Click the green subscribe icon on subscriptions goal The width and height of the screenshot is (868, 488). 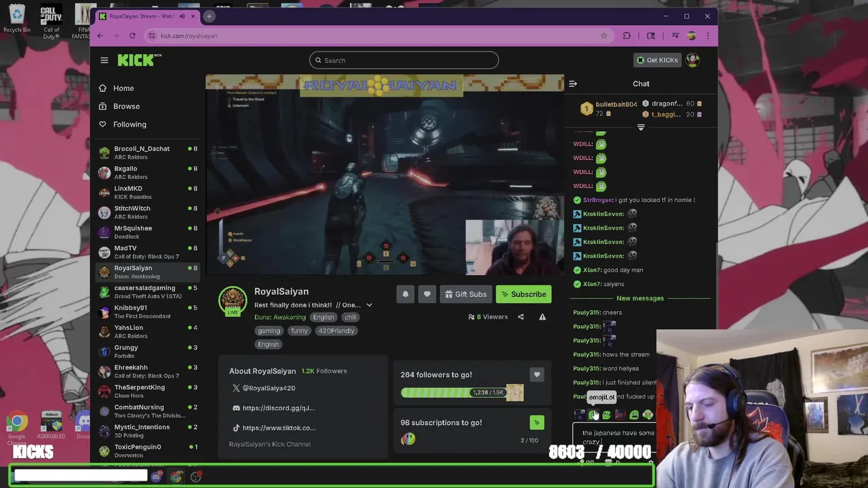536,423
